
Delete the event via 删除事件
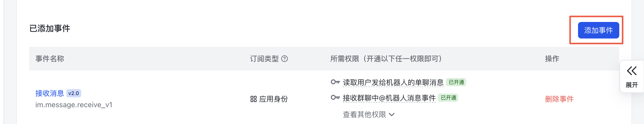(559, 99)
